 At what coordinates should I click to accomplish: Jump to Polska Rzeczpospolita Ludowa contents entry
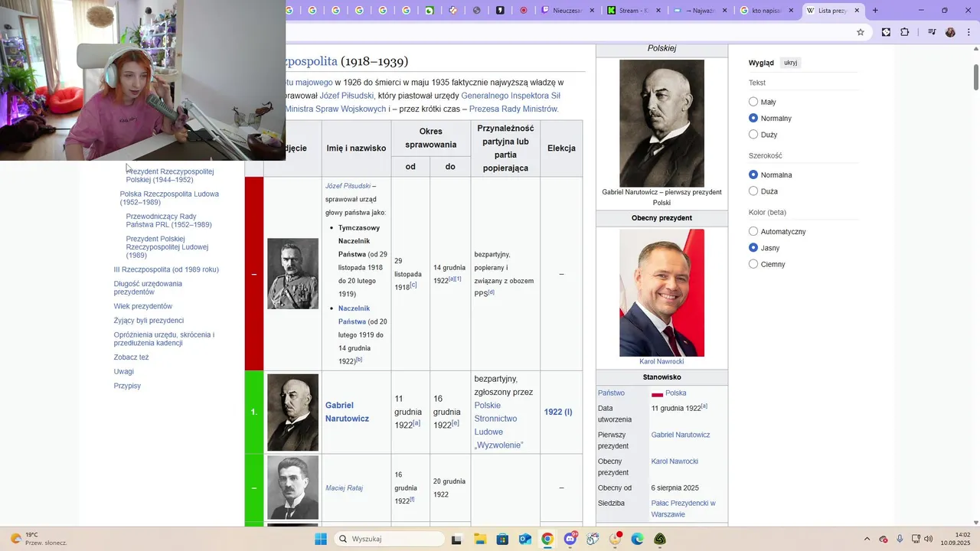169,198
